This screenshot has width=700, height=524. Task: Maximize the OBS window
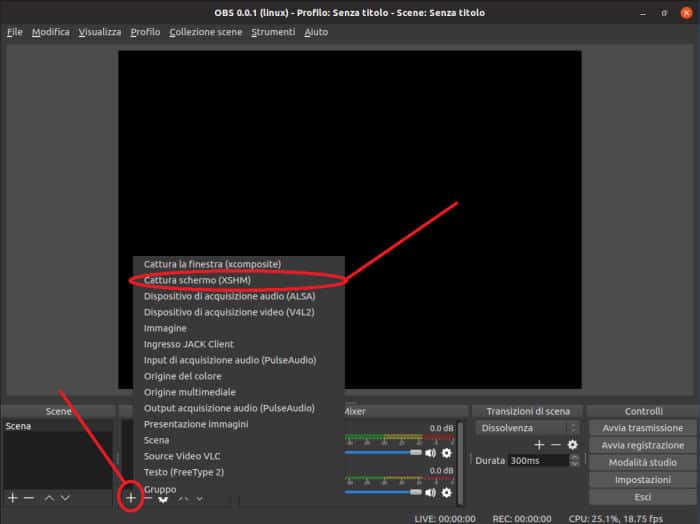tap(664, 13)
